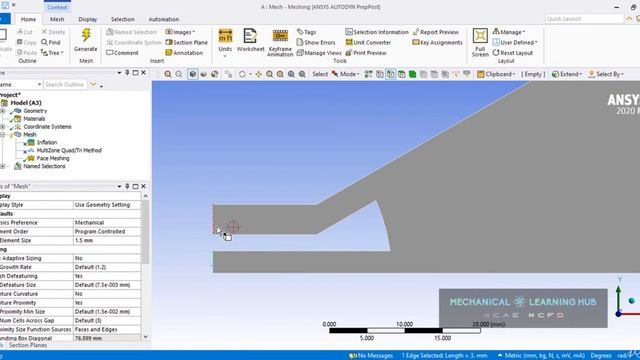Click the Quick Launch search field
Viewport: 640px width, 360px height.
tap(584, 19)
